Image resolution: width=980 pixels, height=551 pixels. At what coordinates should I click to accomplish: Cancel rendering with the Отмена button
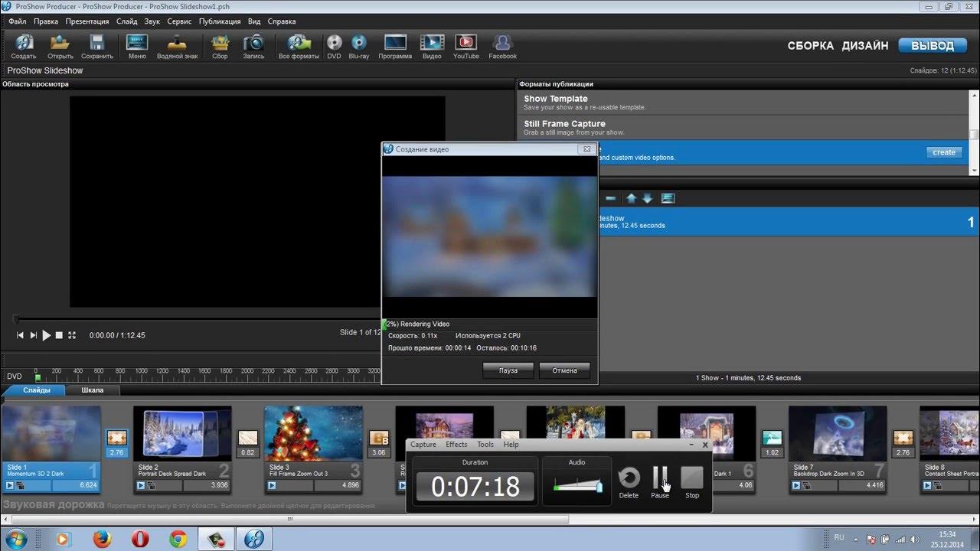[565, 370]
